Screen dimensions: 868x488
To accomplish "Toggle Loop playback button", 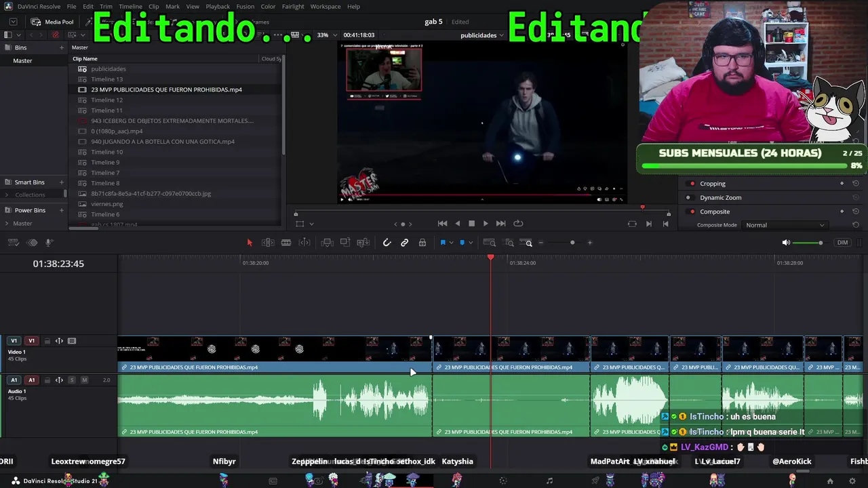I will pyautogui.click(x=518, y=224).
